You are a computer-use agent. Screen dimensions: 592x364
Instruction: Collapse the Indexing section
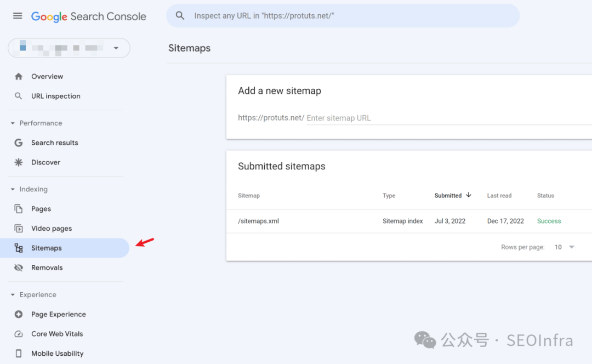click(x=13, y=189)
